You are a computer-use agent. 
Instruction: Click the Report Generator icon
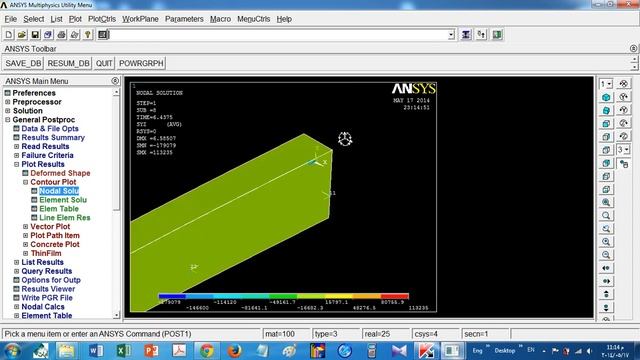coord(74,35)
